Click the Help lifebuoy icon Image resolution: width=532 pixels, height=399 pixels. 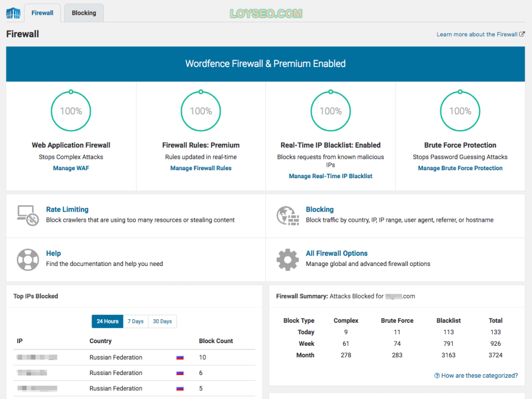point(28,260)
